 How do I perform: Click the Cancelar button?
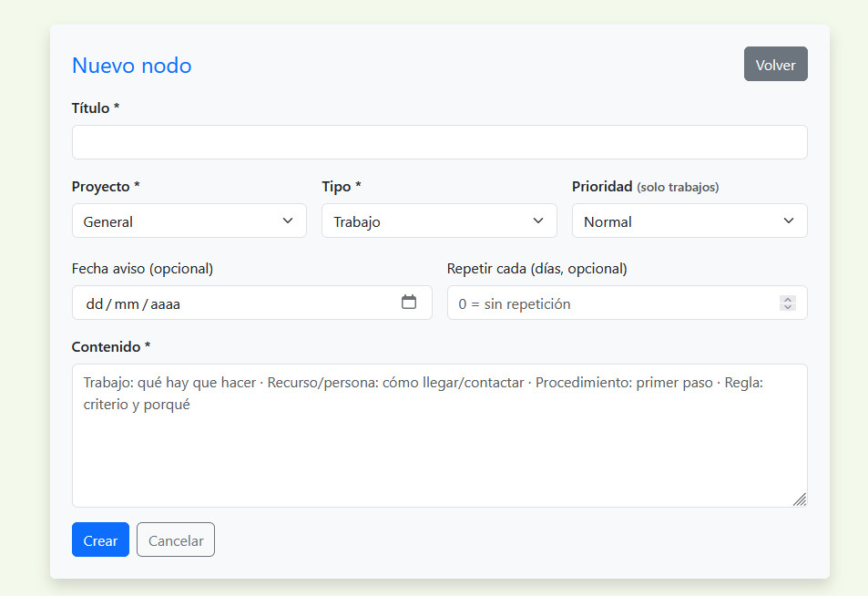pyautogui.click(x=176, y=540)
